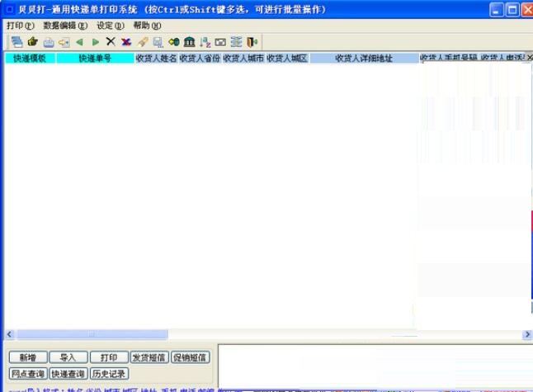The width and height of the screenshot is (533, 392).
Task: Click the title bar application icon
Action: click(10, 10)
